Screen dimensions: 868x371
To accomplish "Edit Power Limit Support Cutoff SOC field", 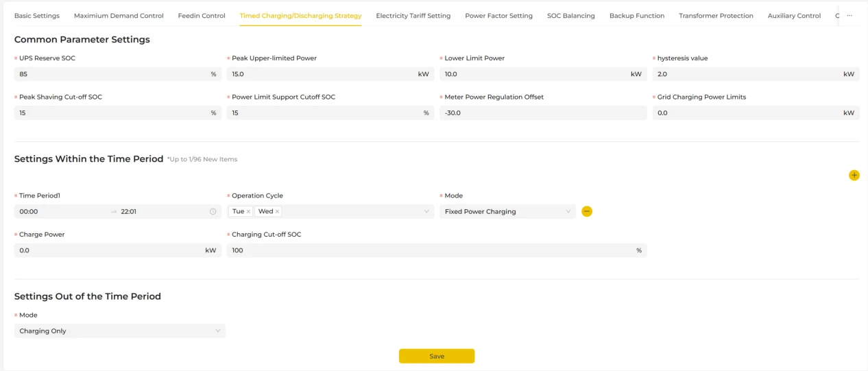I will (330, 113).
